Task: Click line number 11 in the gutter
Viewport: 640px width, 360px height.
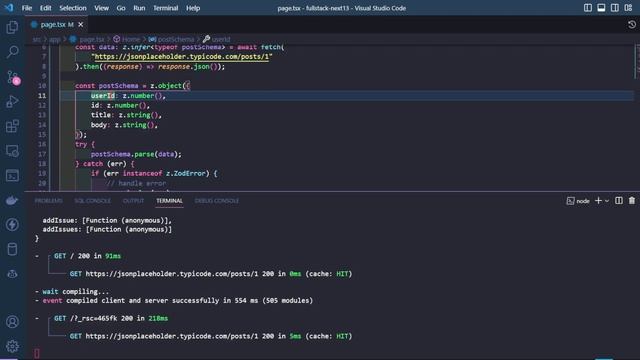Action: (42, 96)
